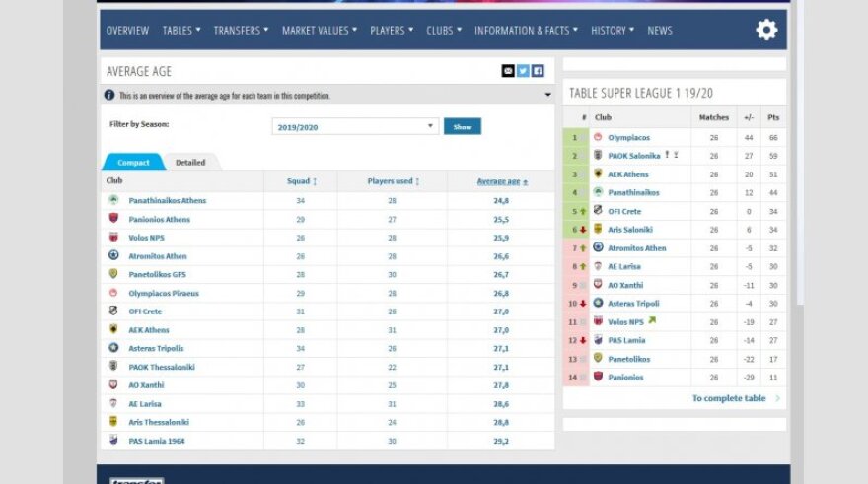Share page via email icon

pos(508,71)
